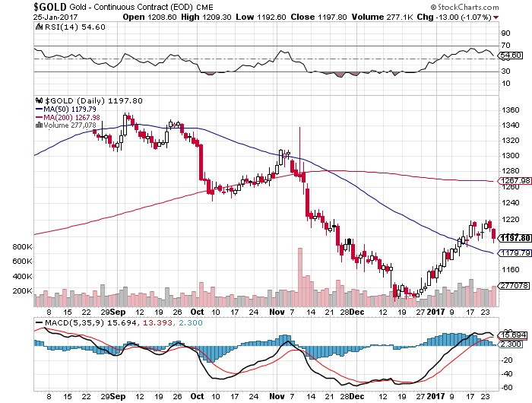Click the MACD histogram value 2.300
This screenshot has height=403, width=532.
point(190,322)
